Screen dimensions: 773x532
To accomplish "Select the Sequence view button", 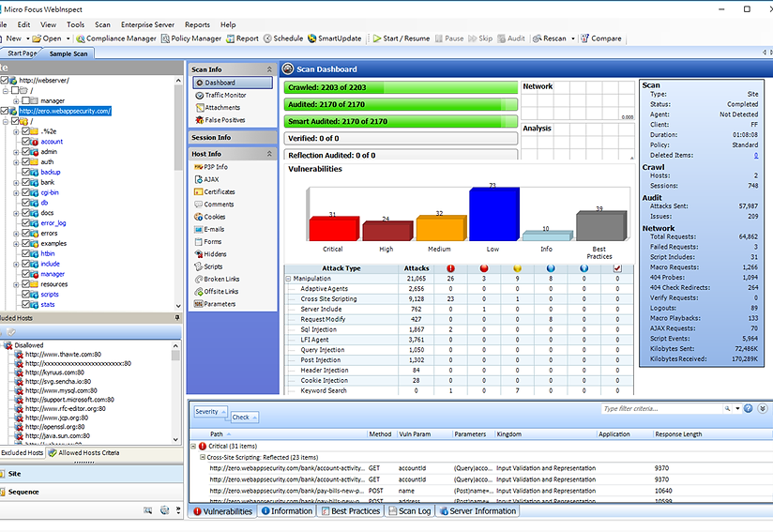I will 91,492.
